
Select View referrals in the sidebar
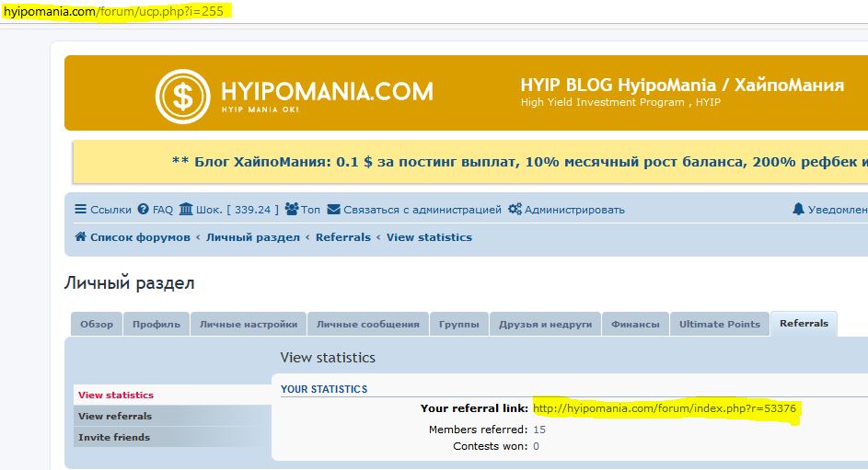click(x=115, y=416)
